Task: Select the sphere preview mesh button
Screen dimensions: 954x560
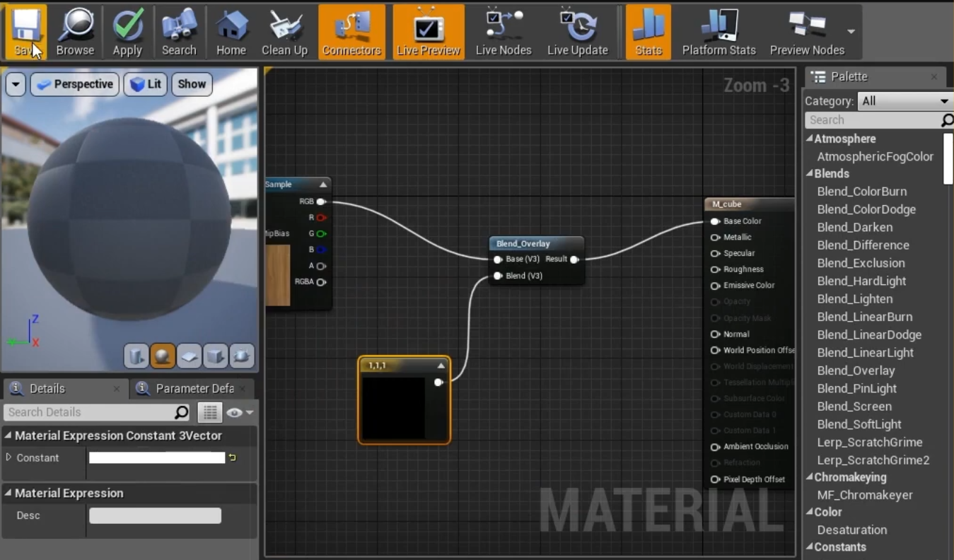Action: point(163,356)
